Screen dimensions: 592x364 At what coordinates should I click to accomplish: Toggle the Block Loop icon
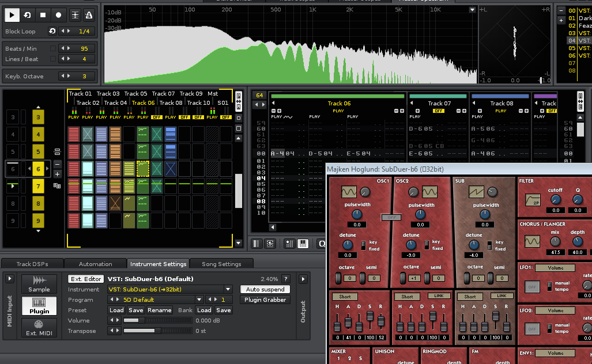[52, 31]
